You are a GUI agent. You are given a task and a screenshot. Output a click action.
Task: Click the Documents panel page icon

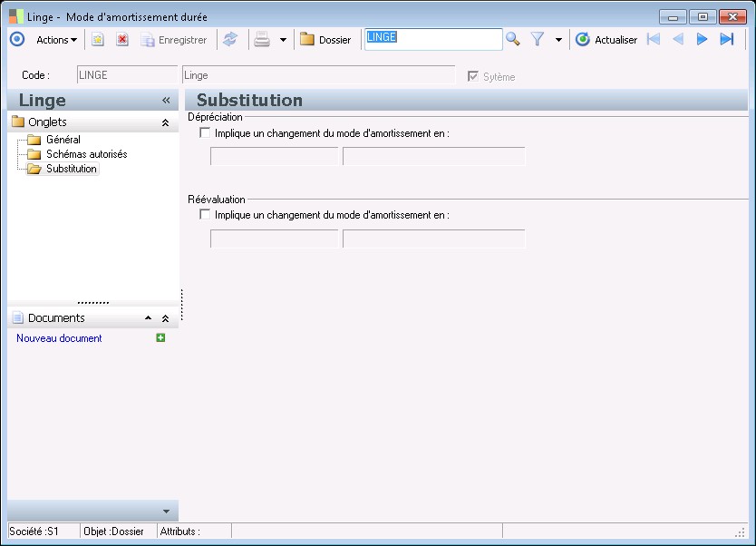pos(18,317)
